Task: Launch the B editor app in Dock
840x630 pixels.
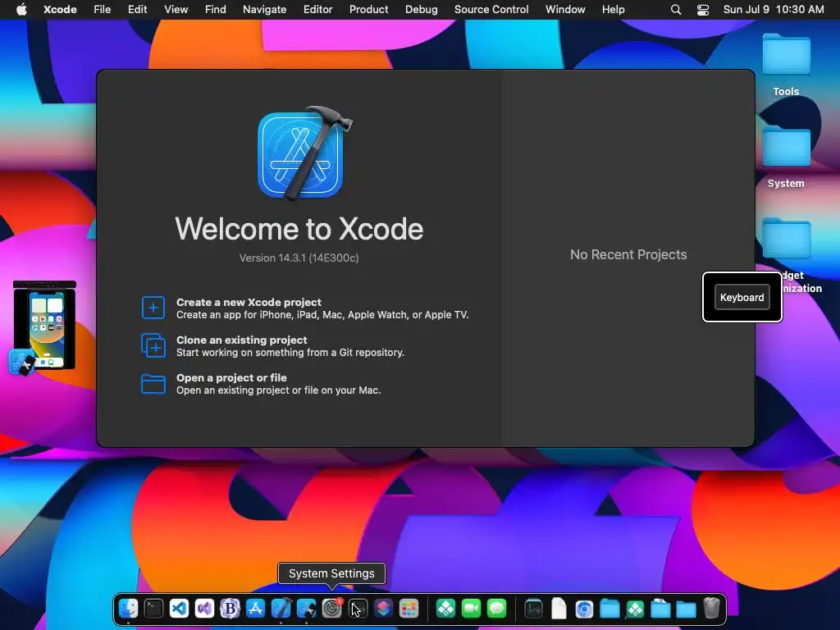Action: coord(230,609)
